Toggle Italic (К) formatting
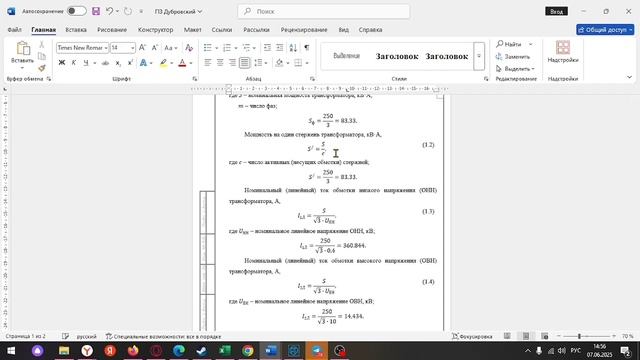Viewport: 640px width, 360px height. 73,63
